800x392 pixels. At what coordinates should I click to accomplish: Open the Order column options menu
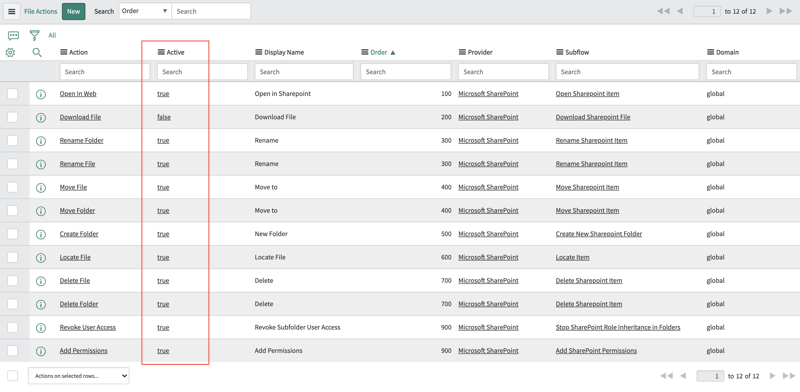click(365, 52)
